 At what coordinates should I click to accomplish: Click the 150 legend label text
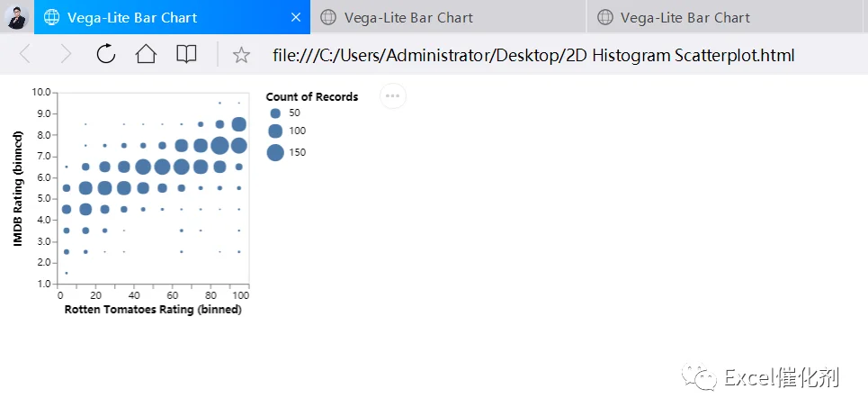point(297,153)
